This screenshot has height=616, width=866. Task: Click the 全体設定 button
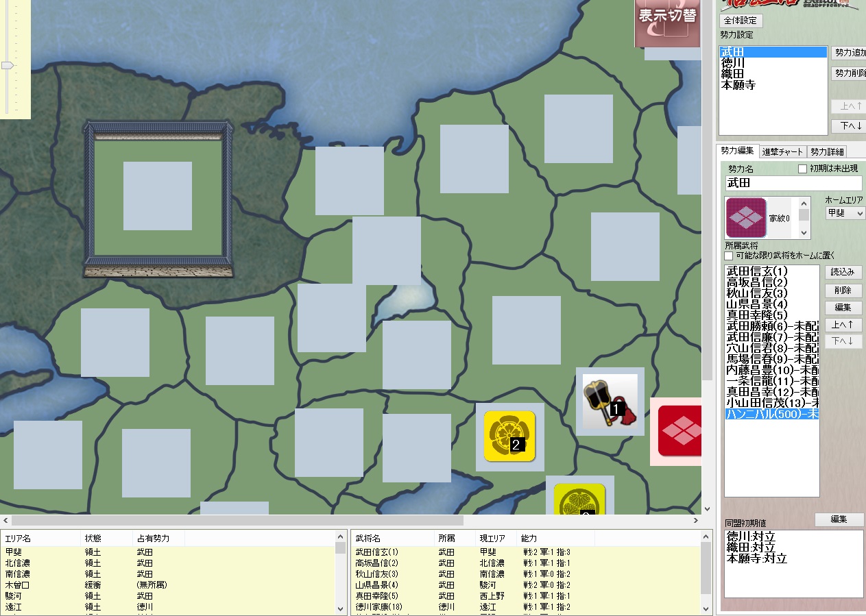click(741, 21)
